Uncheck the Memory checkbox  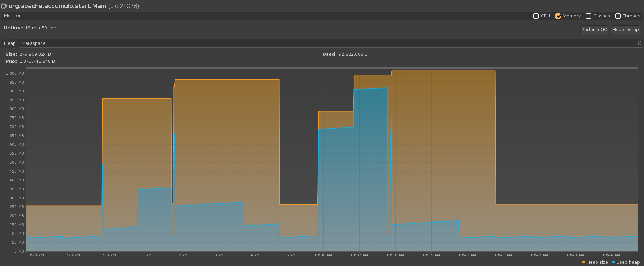pos(558,16)
